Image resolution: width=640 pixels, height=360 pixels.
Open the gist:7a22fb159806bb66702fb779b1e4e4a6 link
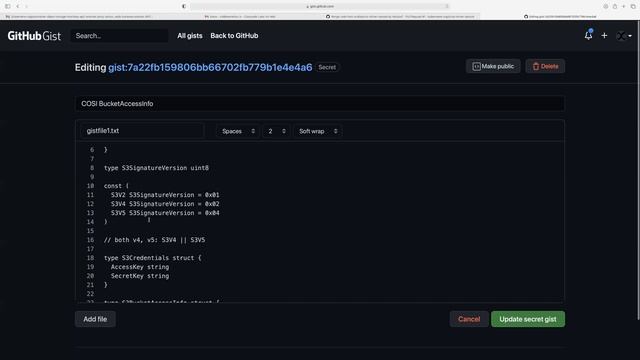pyautogui.click(x=210, y=67)
